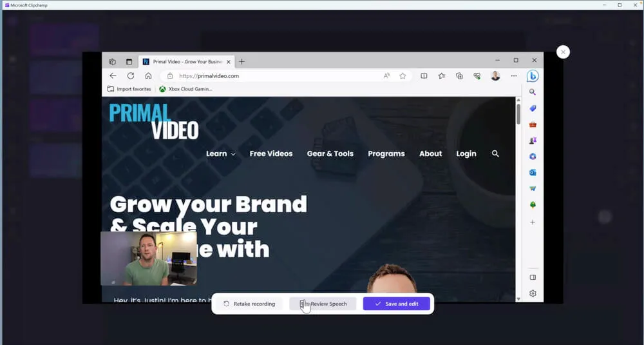Image resolution: width=644 pixels, height=345 pixels.
Task: Click the Save and edit button
Action: pyautogui.click(x=396, y=304)
